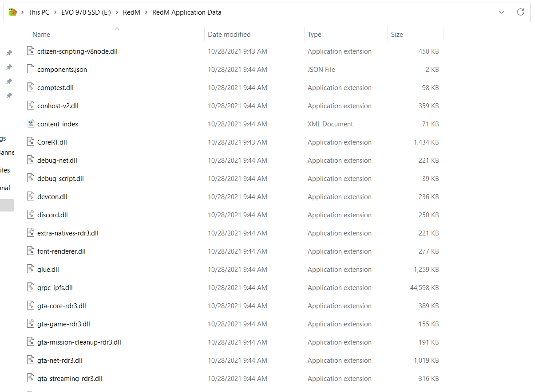Select the debug-script.dll file name
The image size is (534, 392).
60,178
